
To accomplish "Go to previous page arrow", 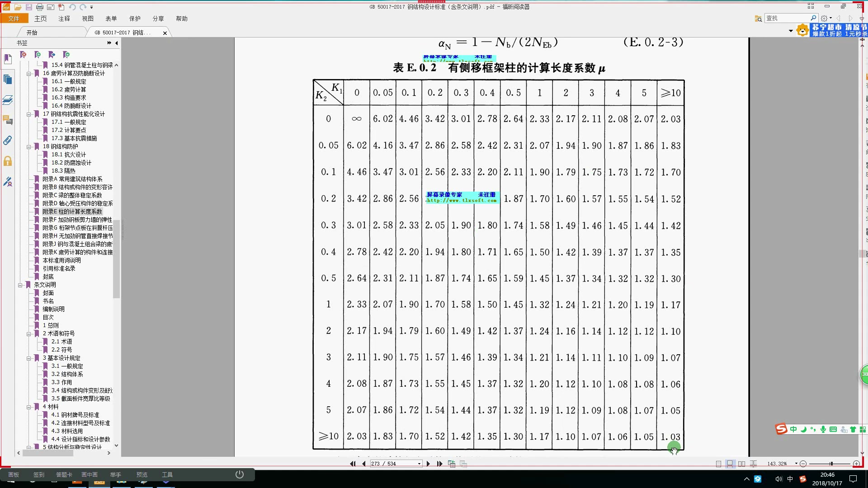I will [363, 464].
